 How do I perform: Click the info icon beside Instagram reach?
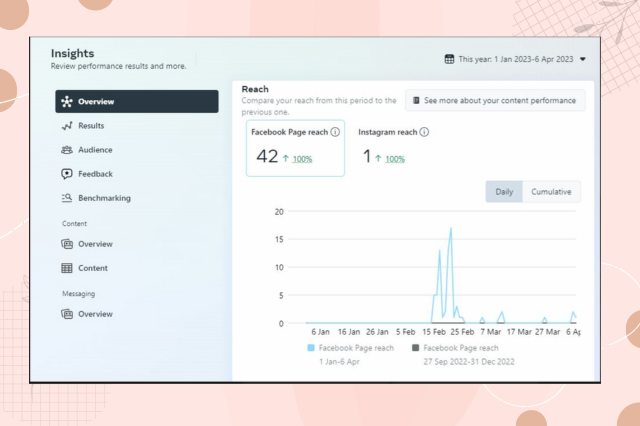pyautogui.click(x=424, y=132)
